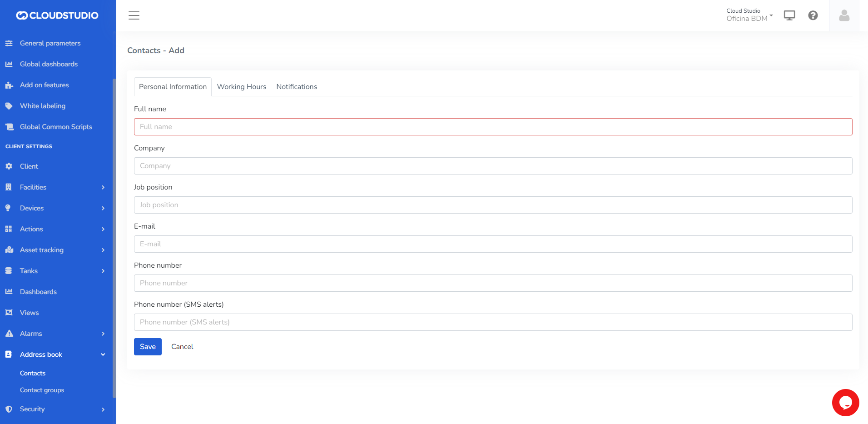Expand the Alarms menu chevron
Viewport: 868px width, 424px height.
pyautogui.click(x=103, y=334)
